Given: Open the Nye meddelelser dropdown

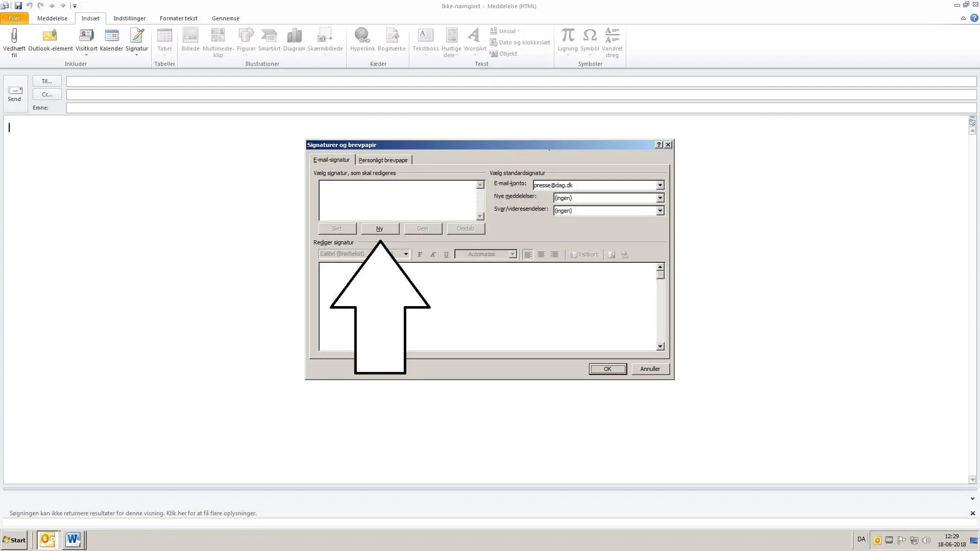Looking at the screenshot, I should click(x=660, y=198).
